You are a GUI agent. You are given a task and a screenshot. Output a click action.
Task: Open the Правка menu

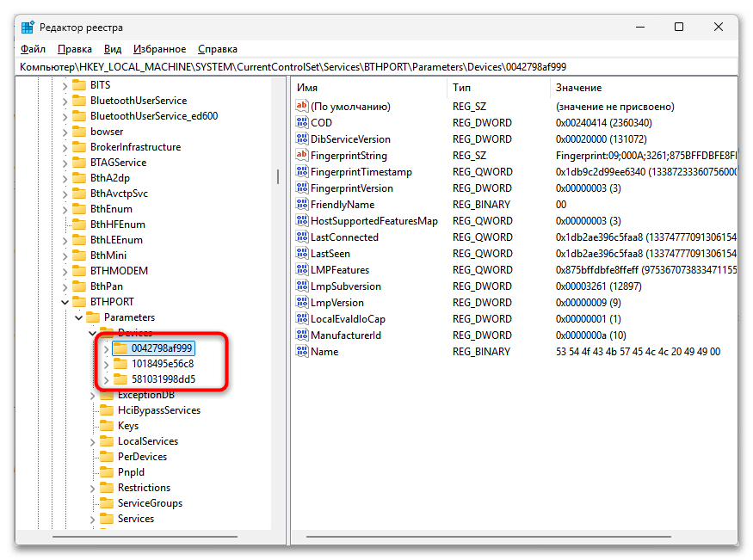point(74,49)
